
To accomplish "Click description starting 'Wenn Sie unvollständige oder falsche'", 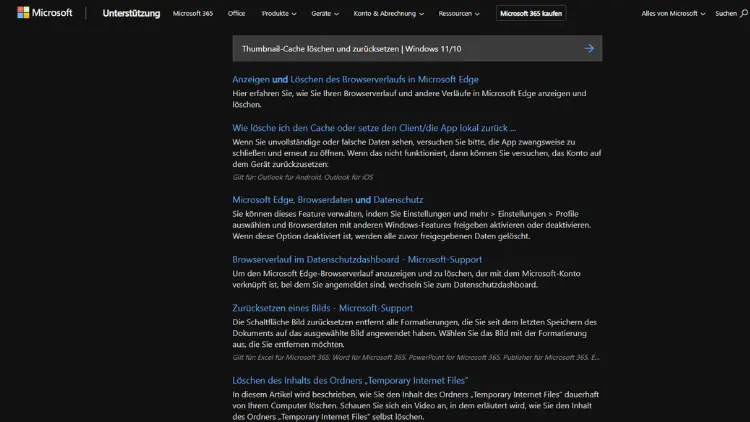I will coord(417,153).
